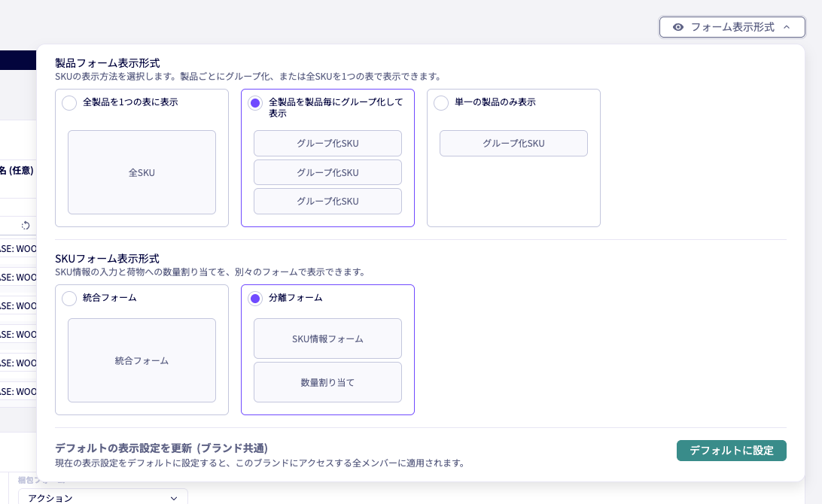Click the top グループ化SKU box in grouped option
This screenshot has width=822, height=504.
click(327, 143)
